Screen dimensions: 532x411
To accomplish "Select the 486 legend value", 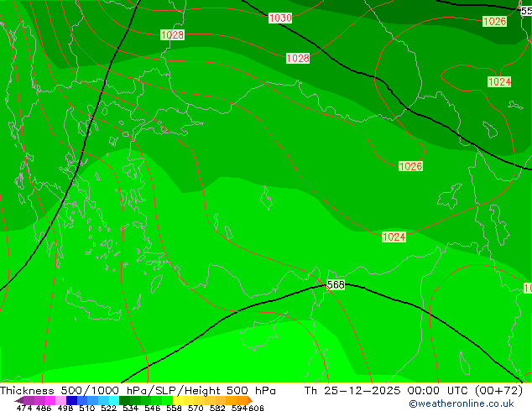I will [x=44, y=408].
